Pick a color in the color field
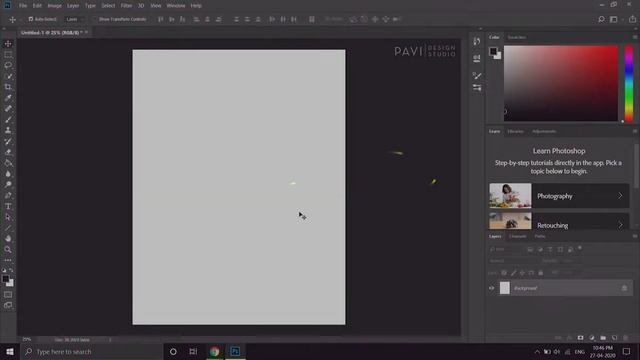640x360 pixels. click(x=561, y=83)
